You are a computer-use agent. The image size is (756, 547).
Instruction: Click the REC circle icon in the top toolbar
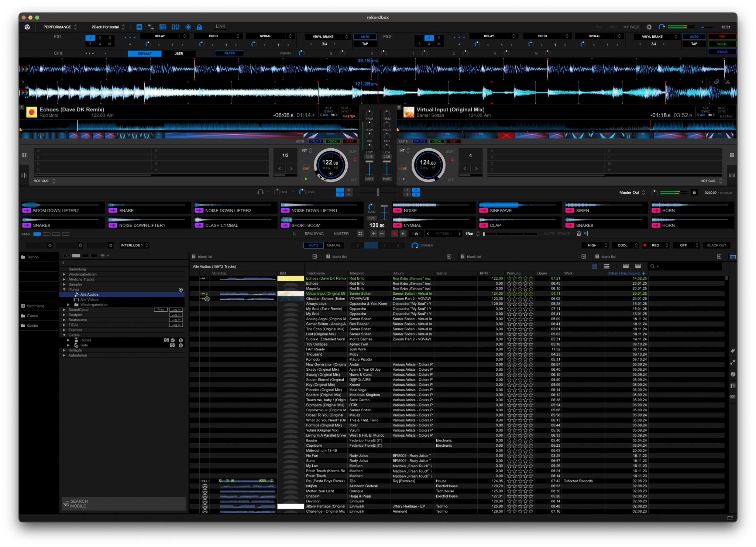point(188,27)
